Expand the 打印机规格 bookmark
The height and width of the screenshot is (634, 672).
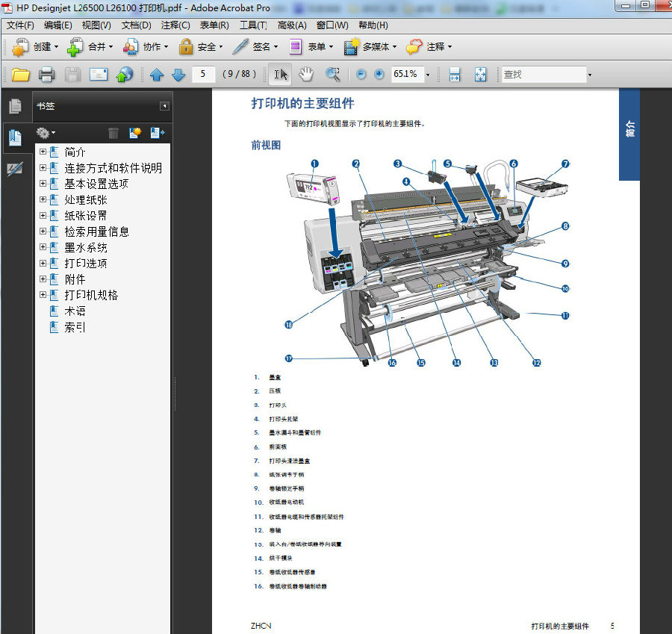[x=43, y=295]
